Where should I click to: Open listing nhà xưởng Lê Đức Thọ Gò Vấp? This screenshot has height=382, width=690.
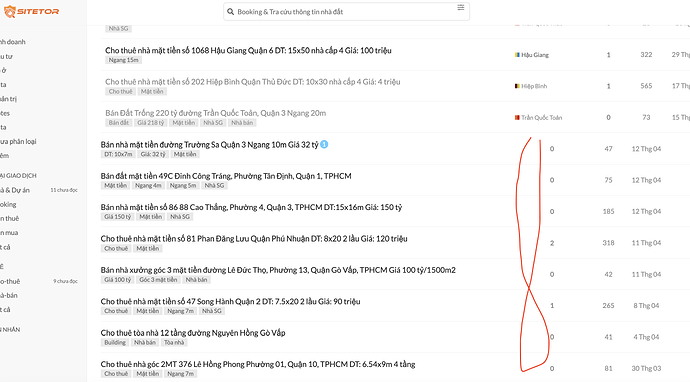point(278,270)
